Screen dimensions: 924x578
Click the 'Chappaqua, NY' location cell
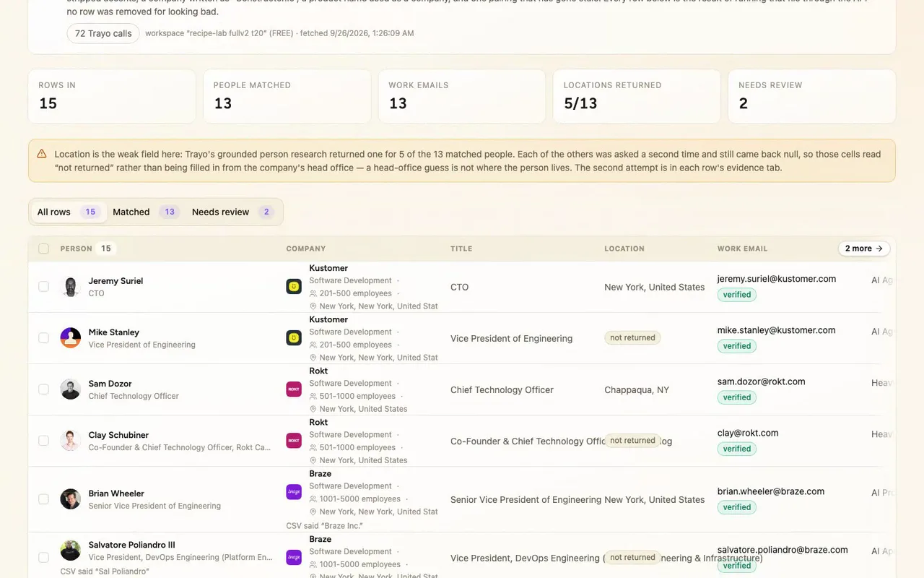point(637,389)
